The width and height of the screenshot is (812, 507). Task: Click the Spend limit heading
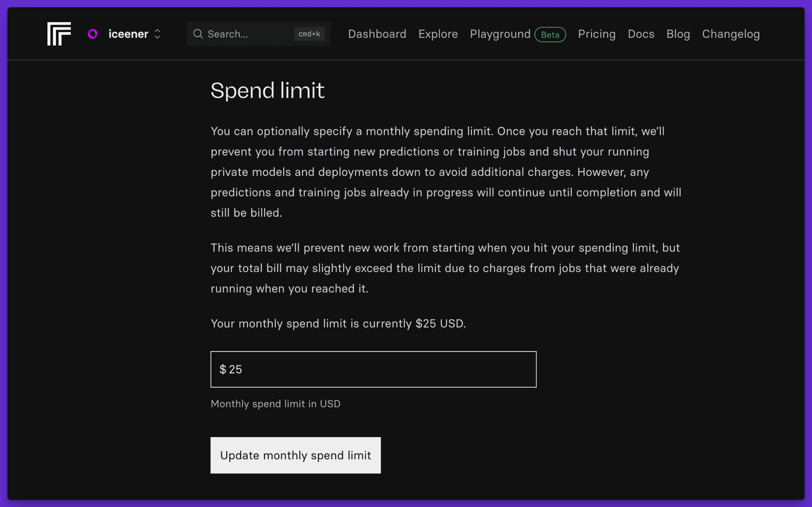pos(267,90)
